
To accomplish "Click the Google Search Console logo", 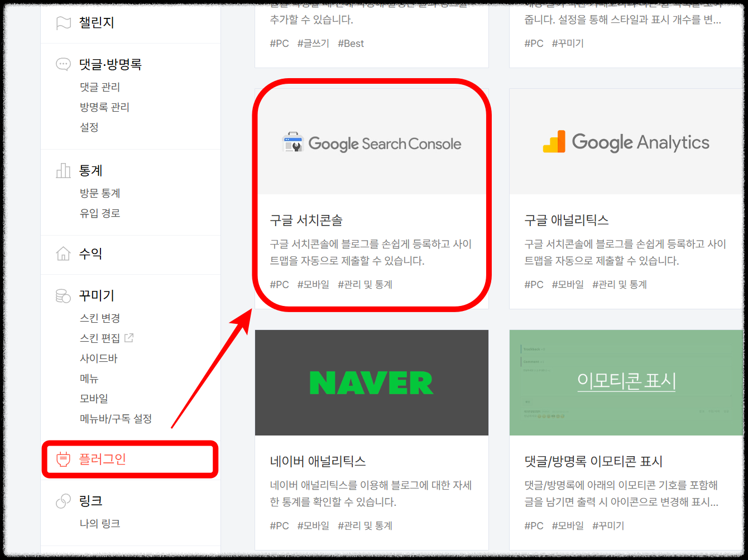I will pyautogui.click(x=372, y=143).
